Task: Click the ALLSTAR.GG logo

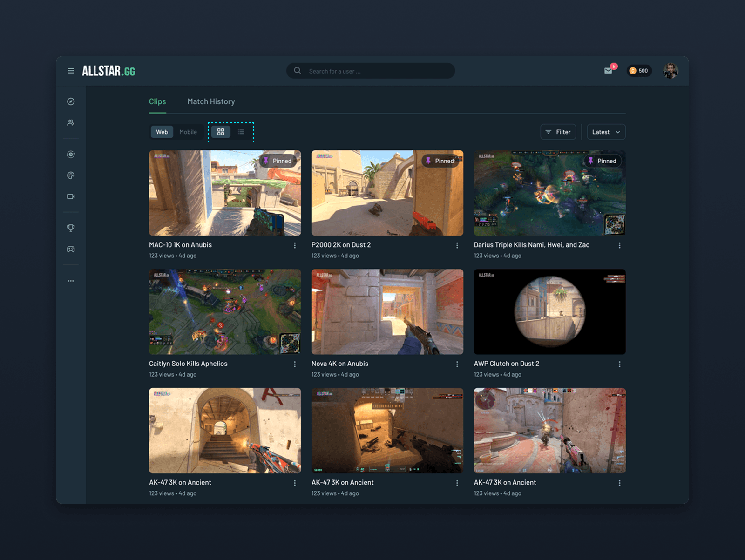Action: [x=108, y=71]
